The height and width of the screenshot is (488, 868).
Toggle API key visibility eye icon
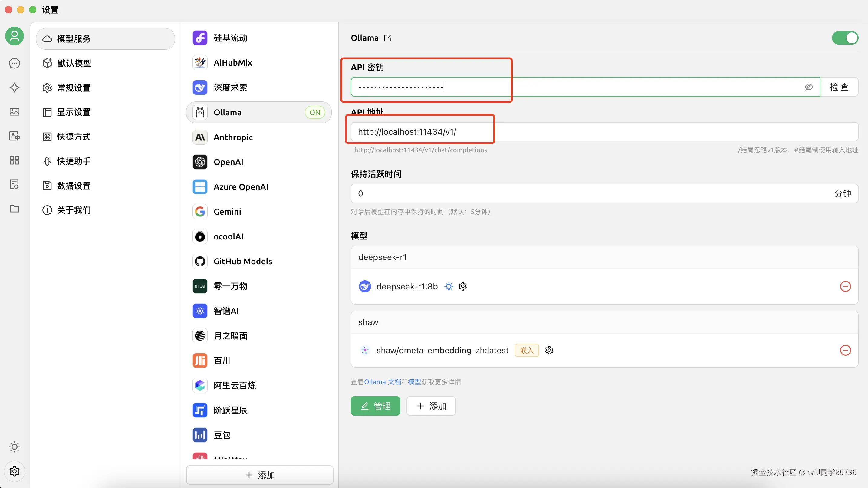[809, 87]
